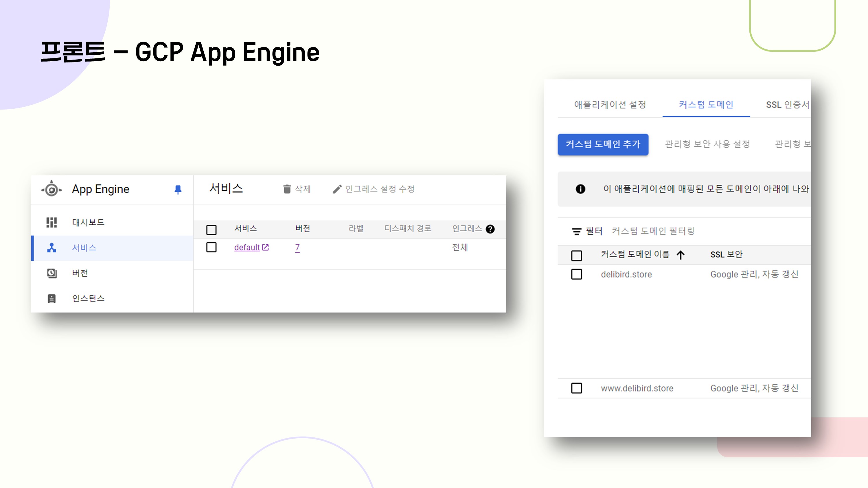Sort by 커스텀 도메인 이름 arrow
Screen dimensions: 868x488
coord(680,255)
